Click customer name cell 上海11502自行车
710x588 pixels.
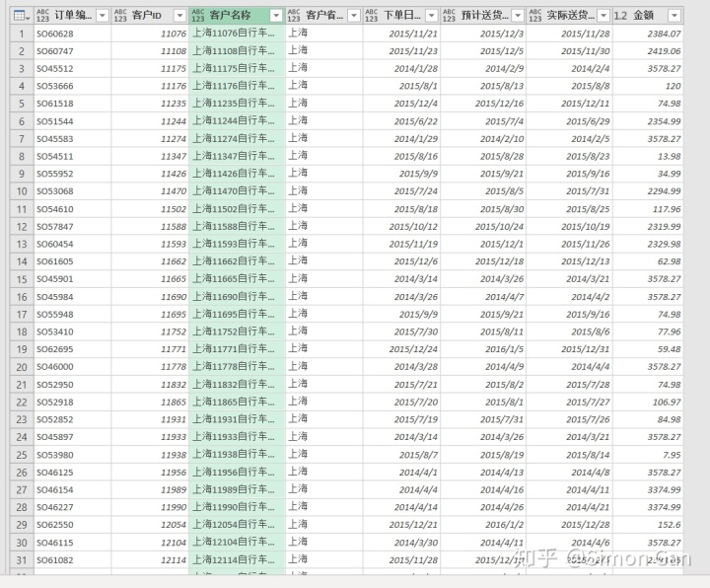pos(237,209)
